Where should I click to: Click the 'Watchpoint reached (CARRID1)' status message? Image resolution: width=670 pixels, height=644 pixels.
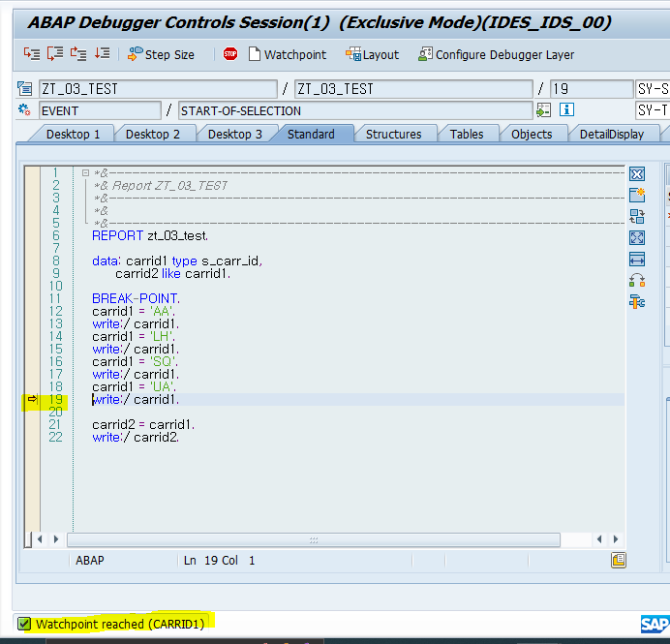click(120, 624)
